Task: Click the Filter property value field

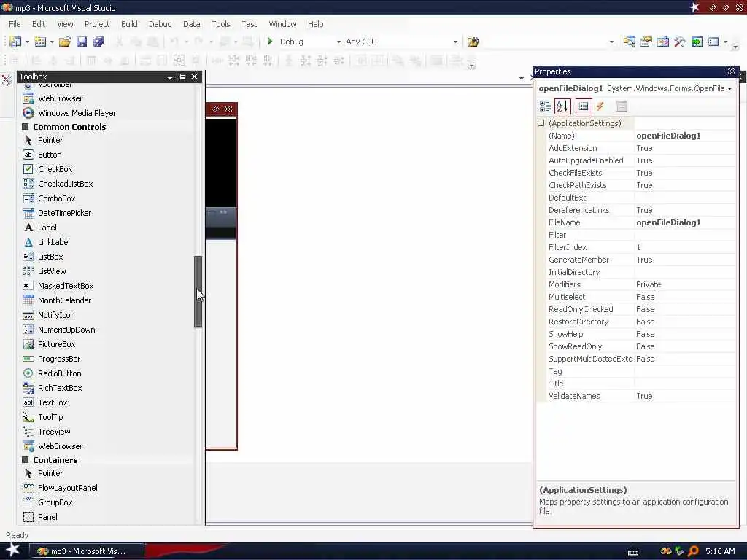Action: coord(685,235)
